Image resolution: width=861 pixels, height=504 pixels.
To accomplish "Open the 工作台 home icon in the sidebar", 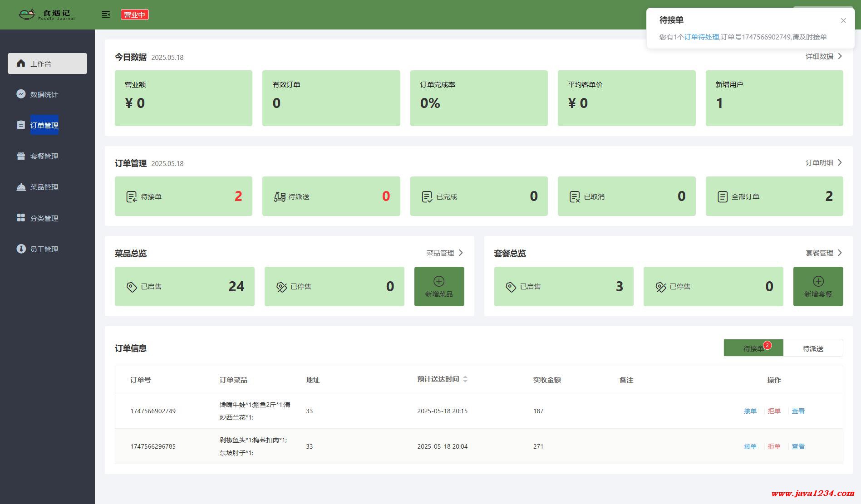I will [x=21, y=63].
